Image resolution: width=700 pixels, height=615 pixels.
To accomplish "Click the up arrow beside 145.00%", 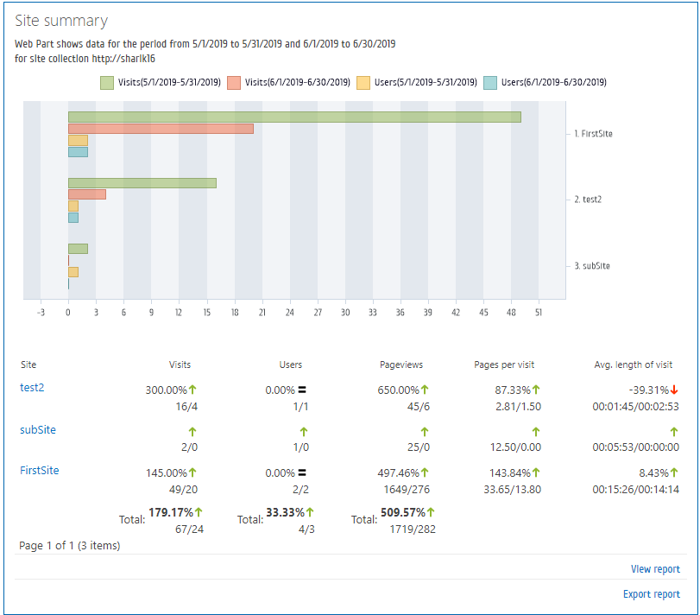I will pyautogui.click(x=192, y=472).
